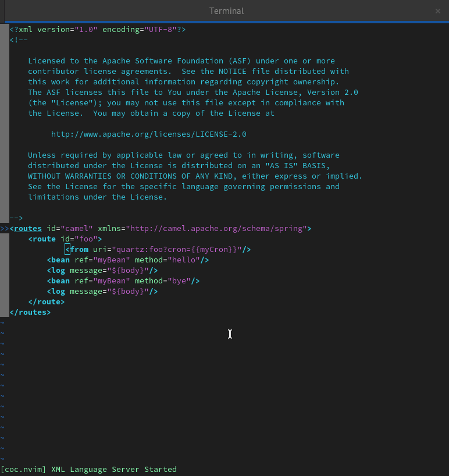
Task: Click the Terminal title bar text
Action: pyautogui.click(x=226, y=11)
